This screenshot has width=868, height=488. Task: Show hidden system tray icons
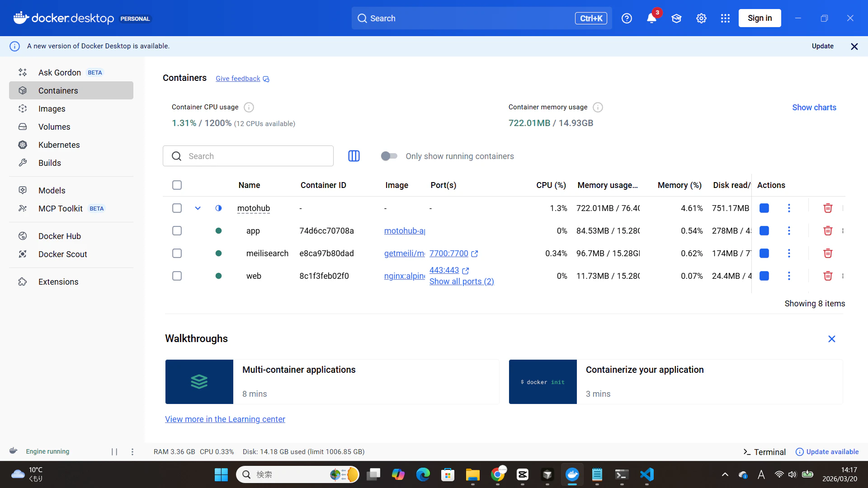coord(725,474)
